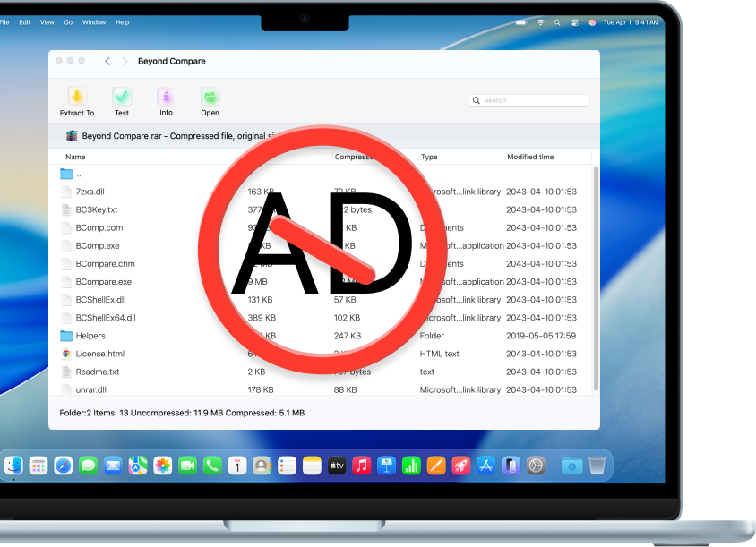The width and height of the screenshot is (756, 547).
Task: Sort by the Name column header
Action: click(x=75, y=157)
